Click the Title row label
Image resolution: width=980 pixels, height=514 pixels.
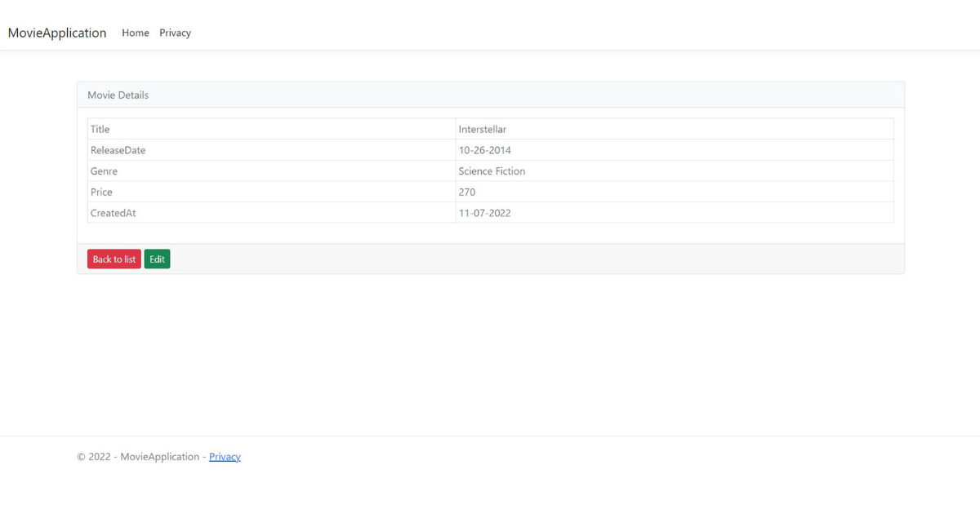coord(100,129)
